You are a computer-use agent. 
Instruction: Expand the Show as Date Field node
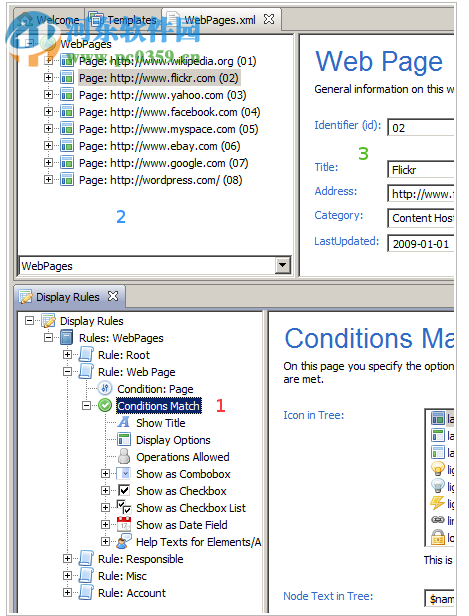pyautogui.click(x=105, y=524)
